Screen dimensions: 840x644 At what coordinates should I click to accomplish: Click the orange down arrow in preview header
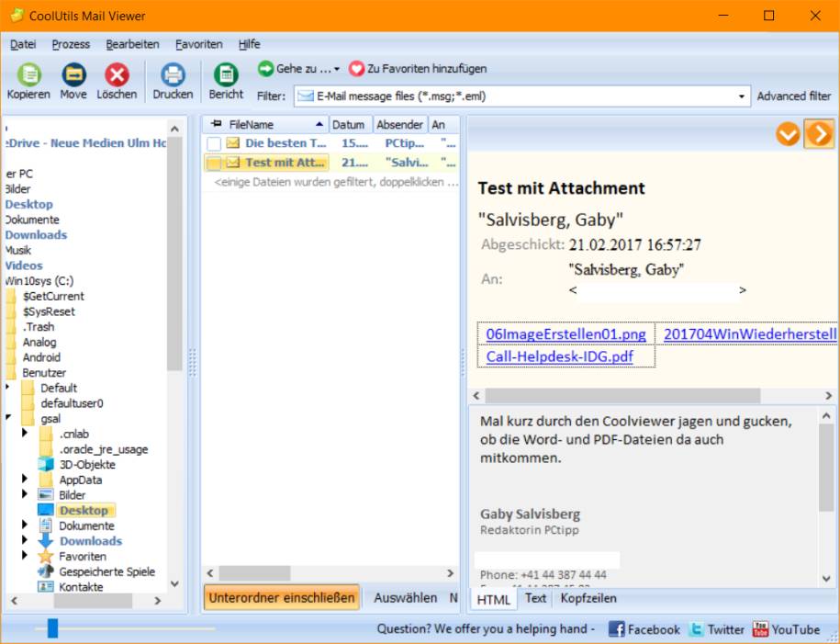click(x=788, y=134)
